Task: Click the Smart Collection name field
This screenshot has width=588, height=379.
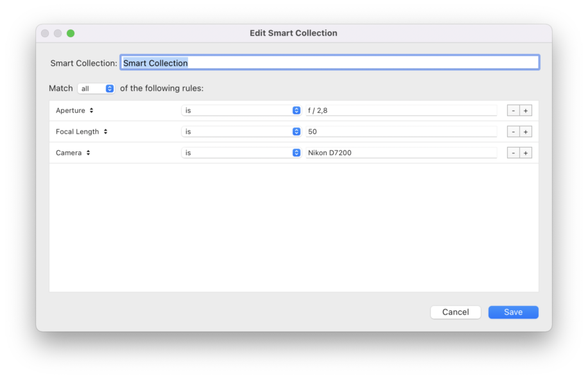Action: click(329, 63)
